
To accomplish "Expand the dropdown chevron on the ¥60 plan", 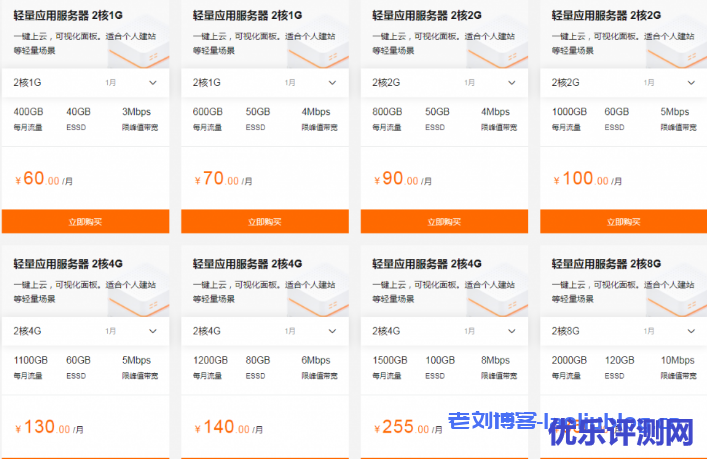I will coord(153,83).
